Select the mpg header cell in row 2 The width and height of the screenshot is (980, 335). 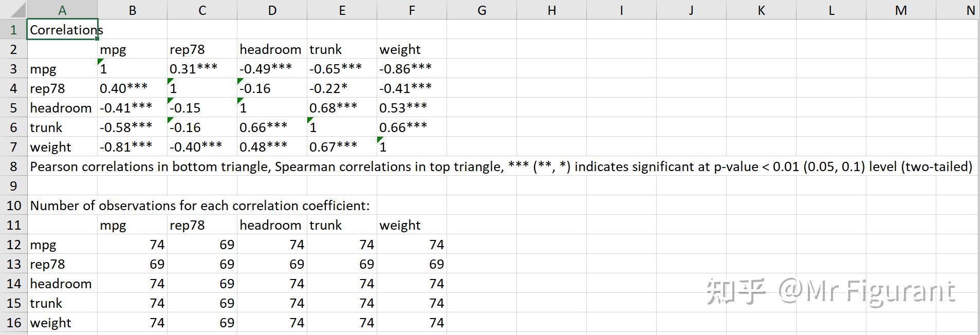(132, 49)
